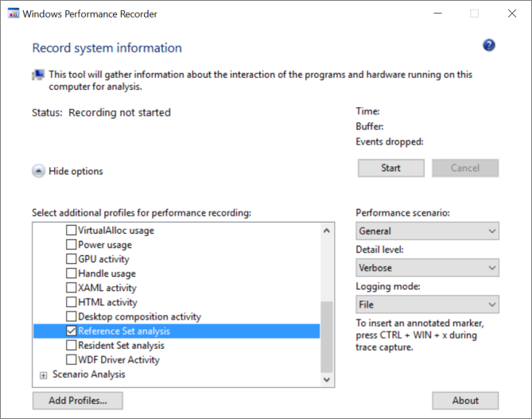Click the profile list scroll up arrow
Image resolution: width=532 pixels, height=419 pixels.
(327, 231)
